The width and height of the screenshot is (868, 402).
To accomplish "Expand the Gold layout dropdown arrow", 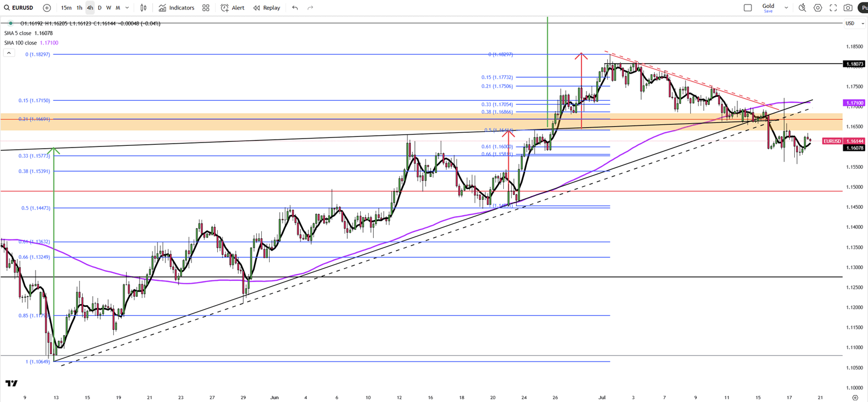I will (786, 8).
